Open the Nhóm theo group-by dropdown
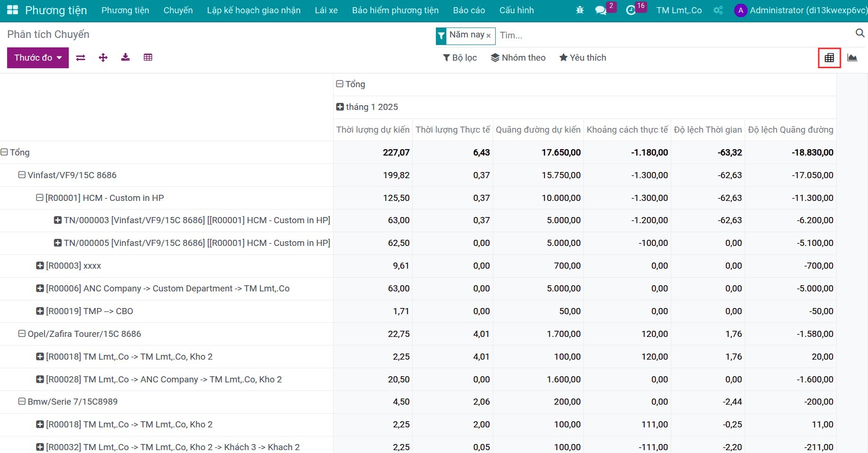Image resolution: width=868 pixels, height=453 pixels. click(x=518, y=58)
